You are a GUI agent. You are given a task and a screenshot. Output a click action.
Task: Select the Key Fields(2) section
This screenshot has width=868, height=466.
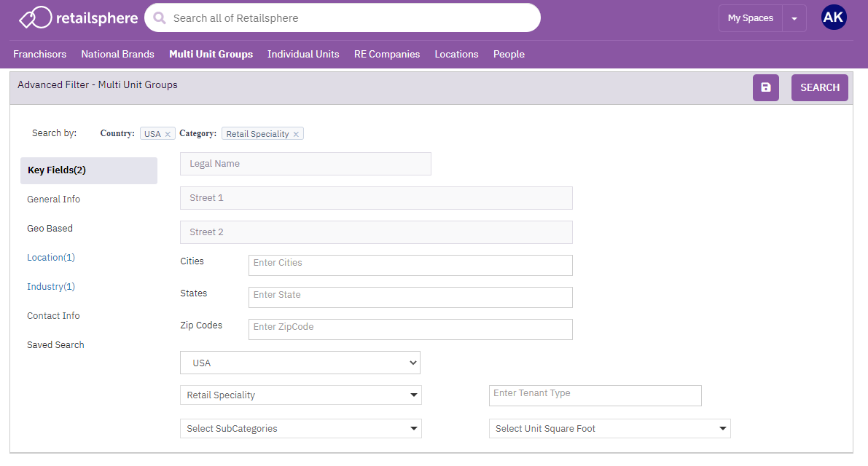pyautogui.click(x=89, y=170)
